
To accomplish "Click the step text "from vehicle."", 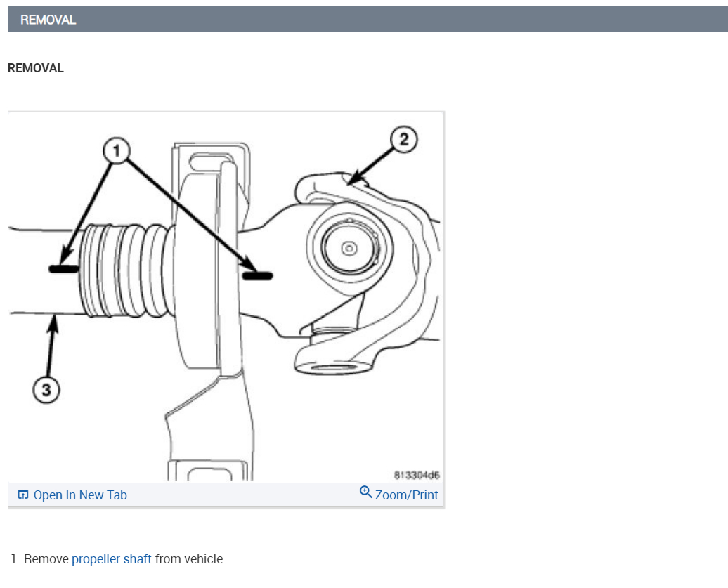I will [190, 559].
